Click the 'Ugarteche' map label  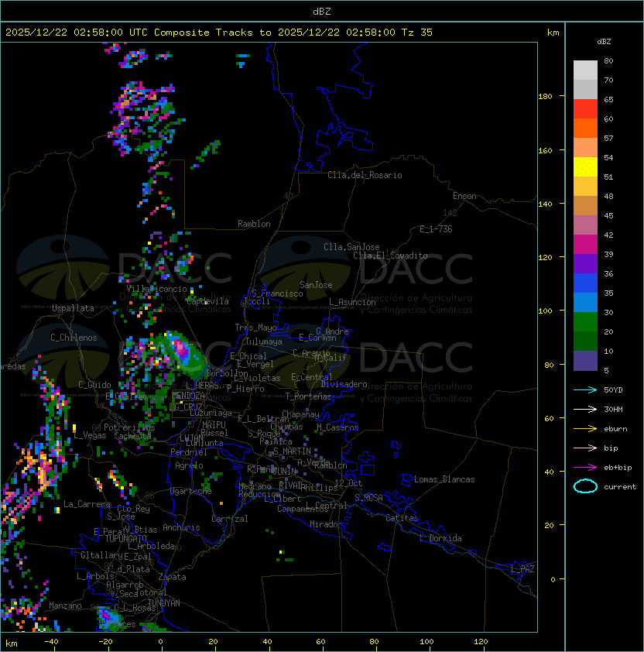[x=191, y=491]
